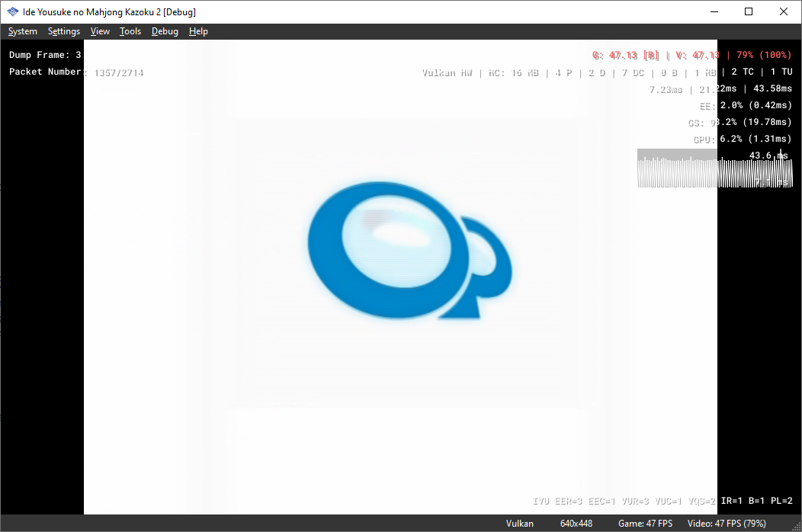
Task: Click the window title text
Action: 109,11
